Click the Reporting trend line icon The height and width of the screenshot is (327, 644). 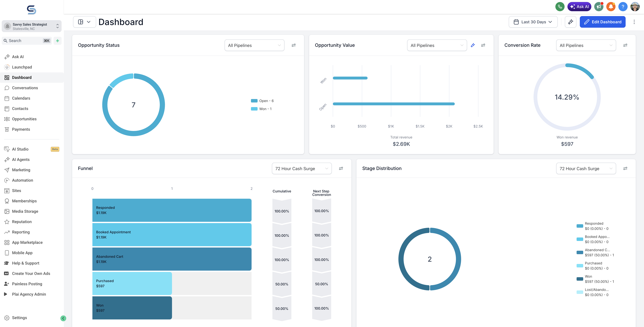click(7, 232)
